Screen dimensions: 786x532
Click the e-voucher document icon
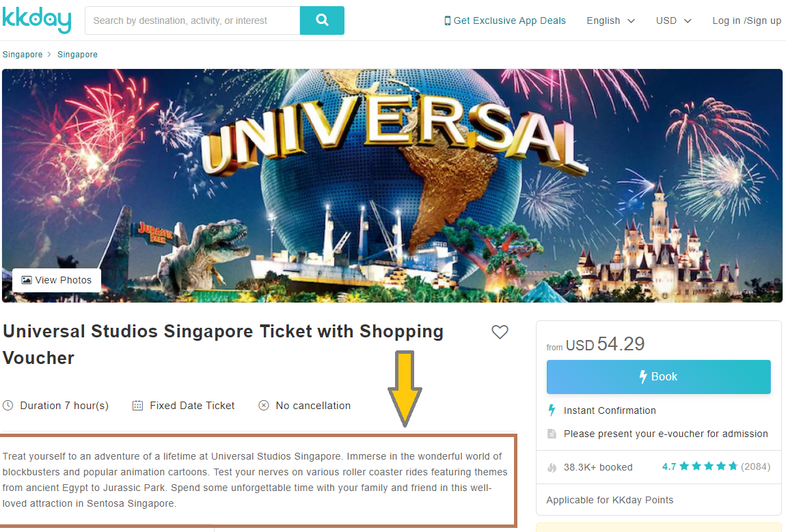pyautogui.click(x=552, y=434)
